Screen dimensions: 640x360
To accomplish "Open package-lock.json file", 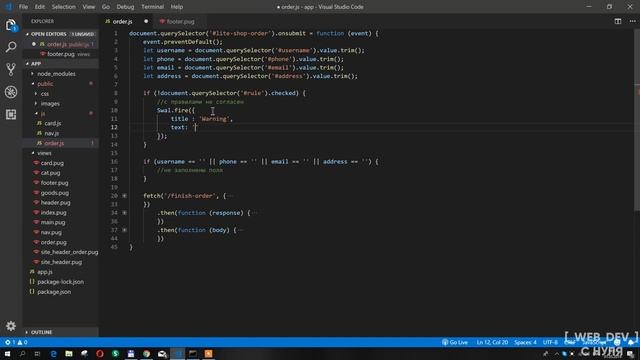I will (x=60, y=282).
